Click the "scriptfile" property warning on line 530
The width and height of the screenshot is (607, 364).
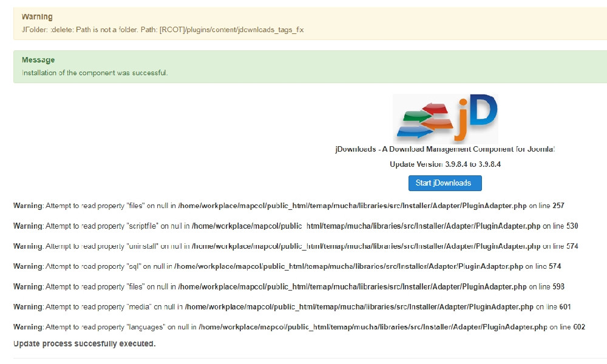pos(296,226)
